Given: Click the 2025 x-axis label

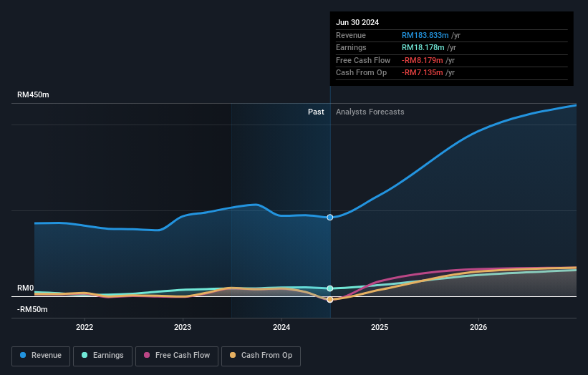Looking at the screenshot, I should coord(380,327).
